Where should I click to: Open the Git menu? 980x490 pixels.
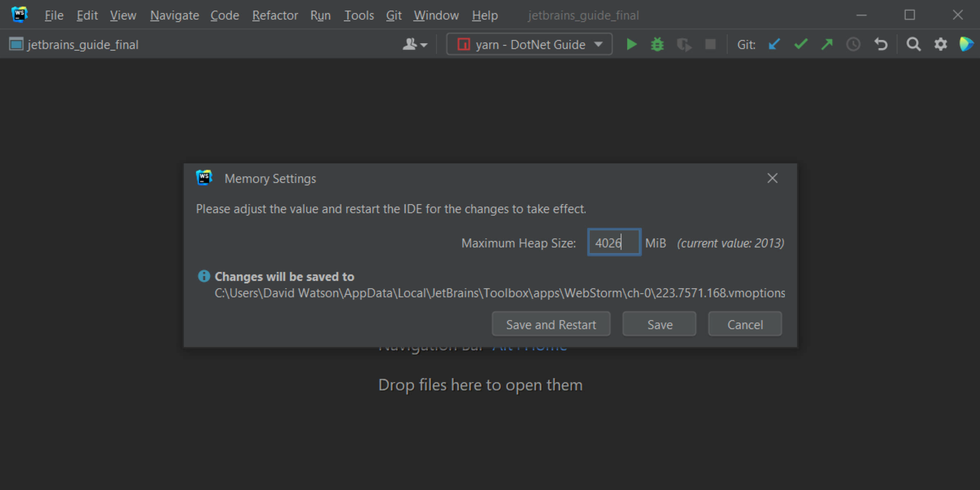[394, 15]
